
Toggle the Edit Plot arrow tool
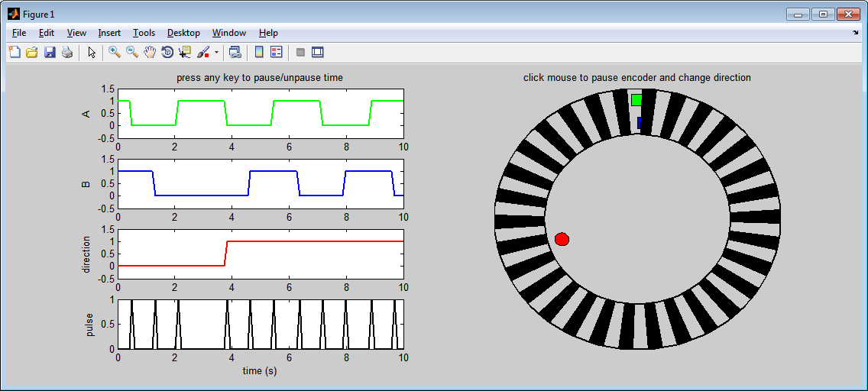[92, 53]
